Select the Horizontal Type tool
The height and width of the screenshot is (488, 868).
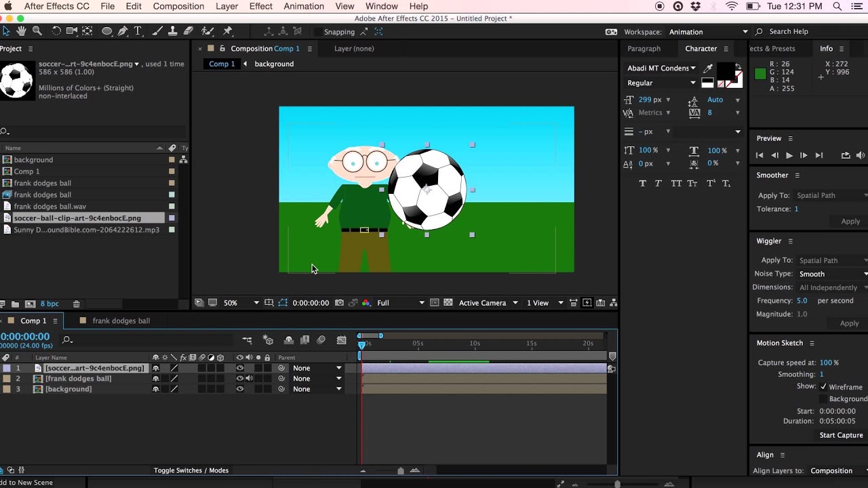138,31
